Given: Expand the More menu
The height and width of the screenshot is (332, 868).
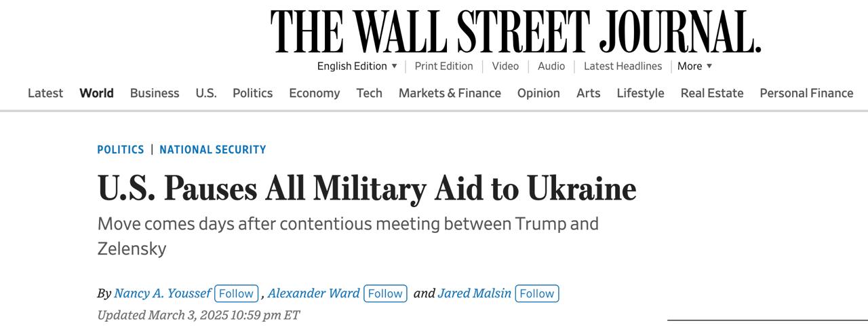Looking at the screenshot, I should tap(694, 66).
